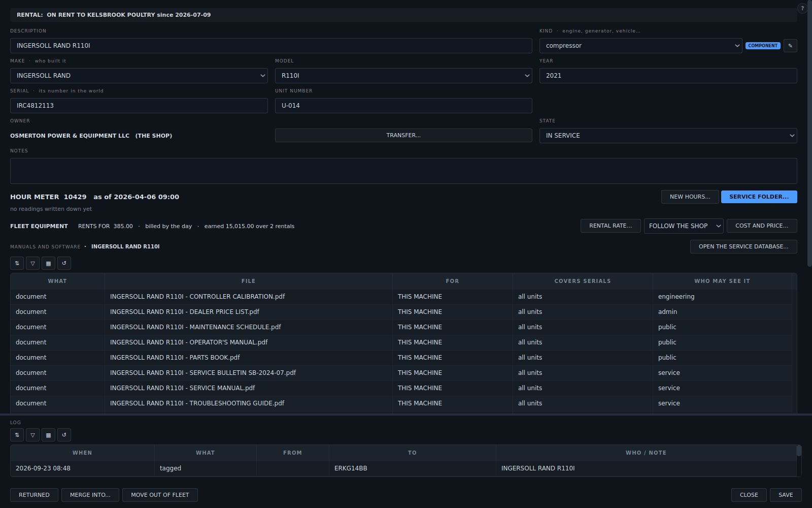Screen dimensions: 812x508
Task: Click the empty Notes text area
Action: click(403, 171)
